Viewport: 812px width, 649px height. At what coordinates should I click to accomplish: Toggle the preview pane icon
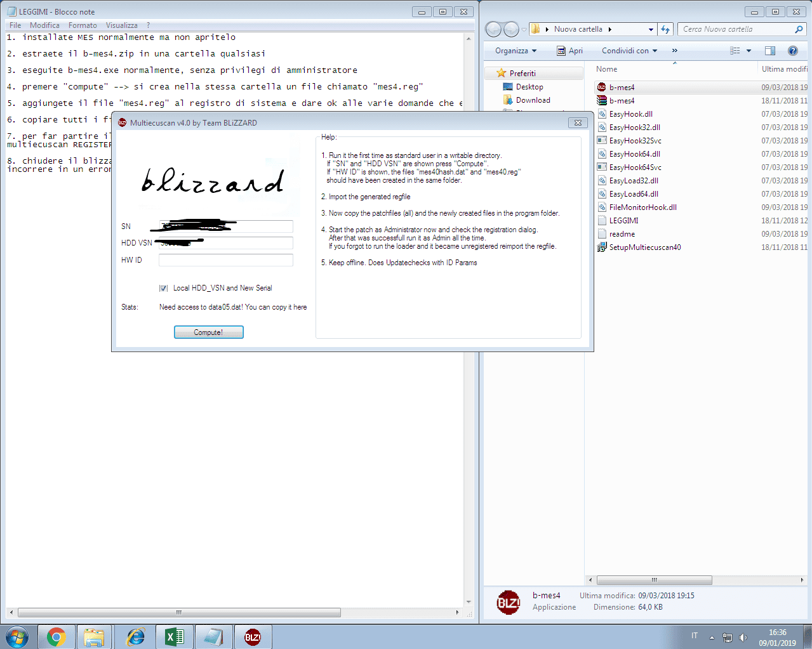(x=770, y=51)
